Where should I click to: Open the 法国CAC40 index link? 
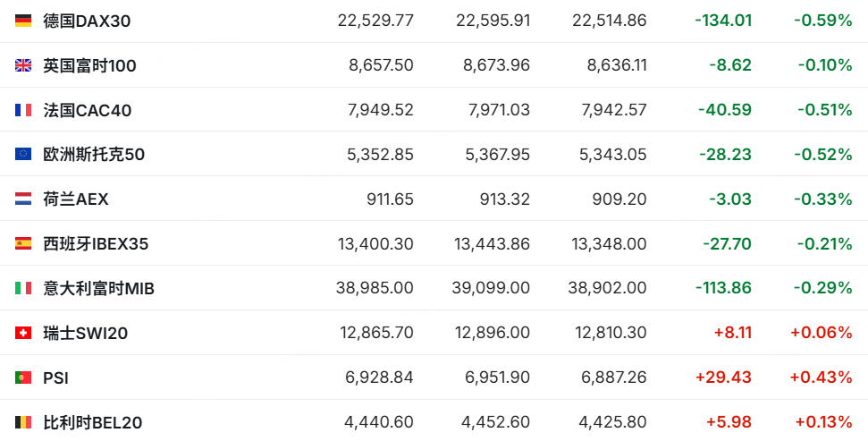pos(88,110)
